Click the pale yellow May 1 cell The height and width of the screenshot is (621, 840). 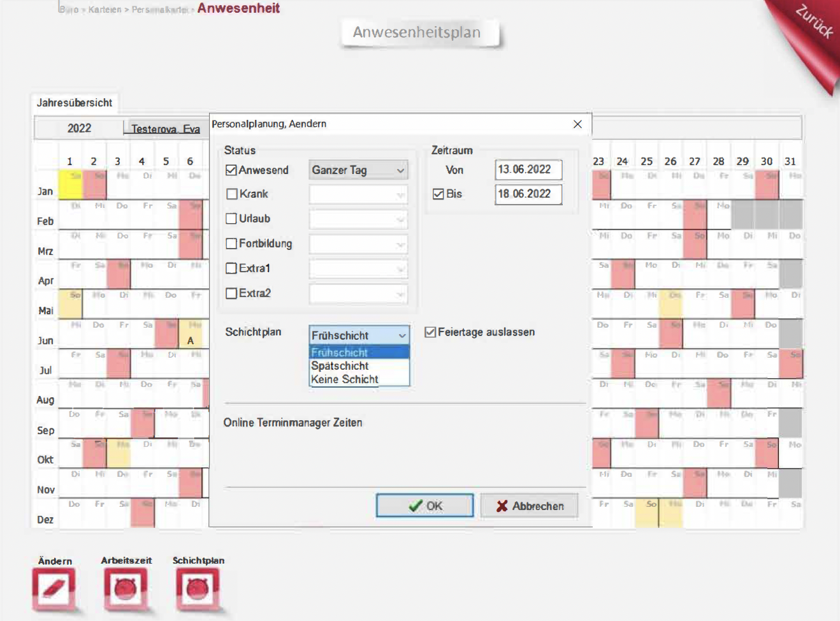(x=71, y=304)
